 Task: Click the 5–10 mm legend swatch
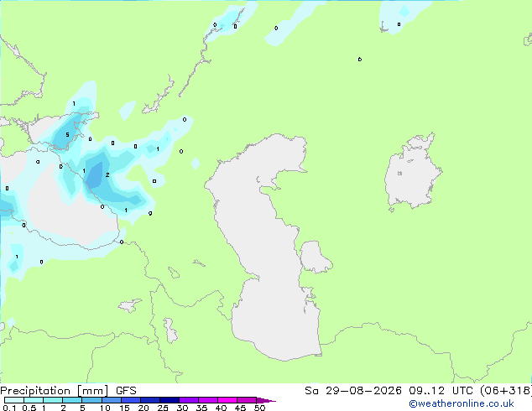click(92, 400)
